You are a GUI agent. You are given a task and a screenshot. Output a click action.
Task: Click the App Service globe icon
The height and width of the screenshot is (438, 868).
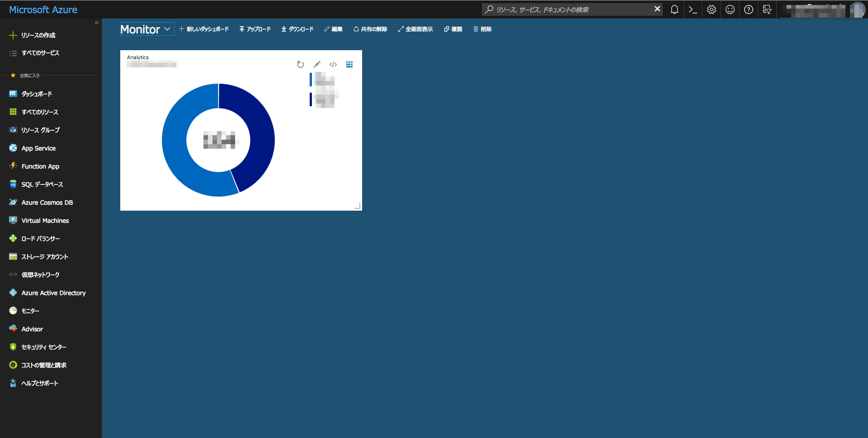point(13,148)
